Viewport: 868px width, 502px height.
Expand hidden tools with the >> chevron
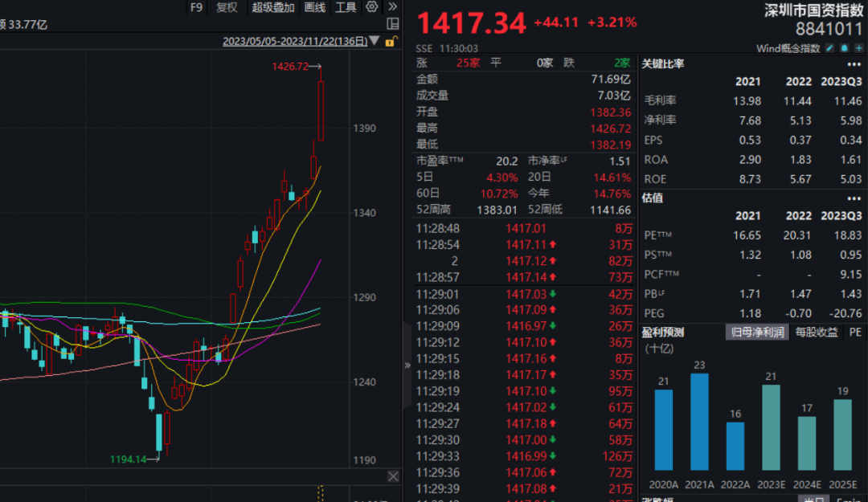click(x=392, y=7)
